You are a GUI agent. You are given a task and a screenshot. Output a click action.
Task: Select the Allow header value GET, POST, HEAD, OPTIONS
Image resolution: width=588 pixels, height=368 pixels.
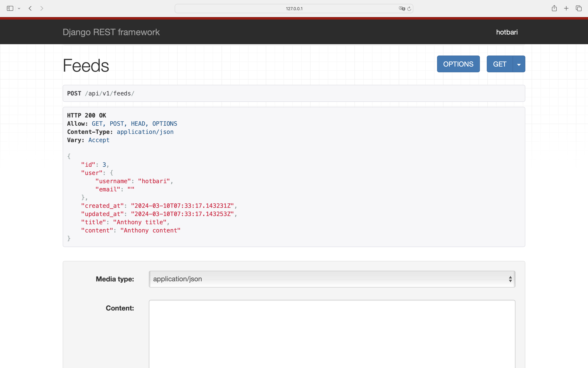[134, 124]
